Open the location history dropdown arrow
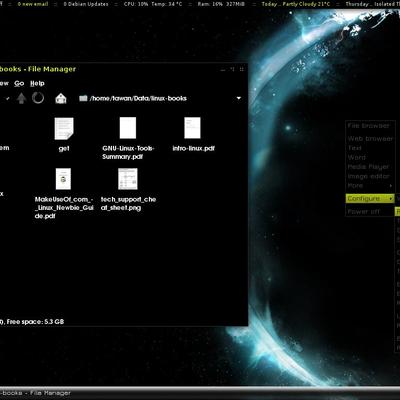This screenshot has width=400, height=400. coord(239,98)
